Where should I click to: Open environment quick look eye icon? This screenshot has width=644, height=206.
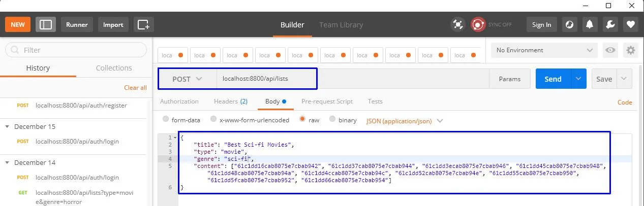(610, 50)
